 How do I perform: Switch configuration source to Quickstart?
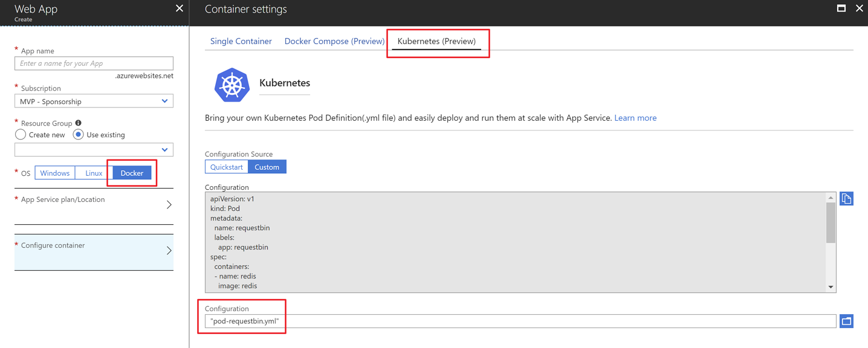coord(227,167)
